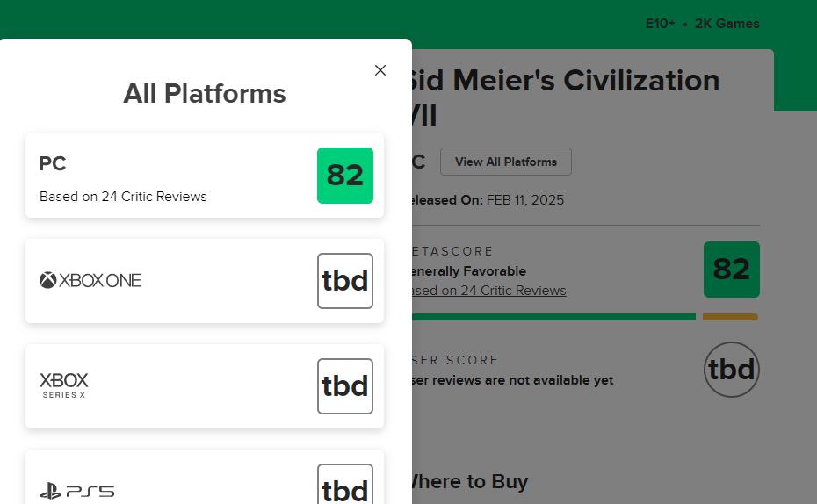Pick the PS5 platform logo
This screenshot has height=504, width=817.
pos(76,491)
